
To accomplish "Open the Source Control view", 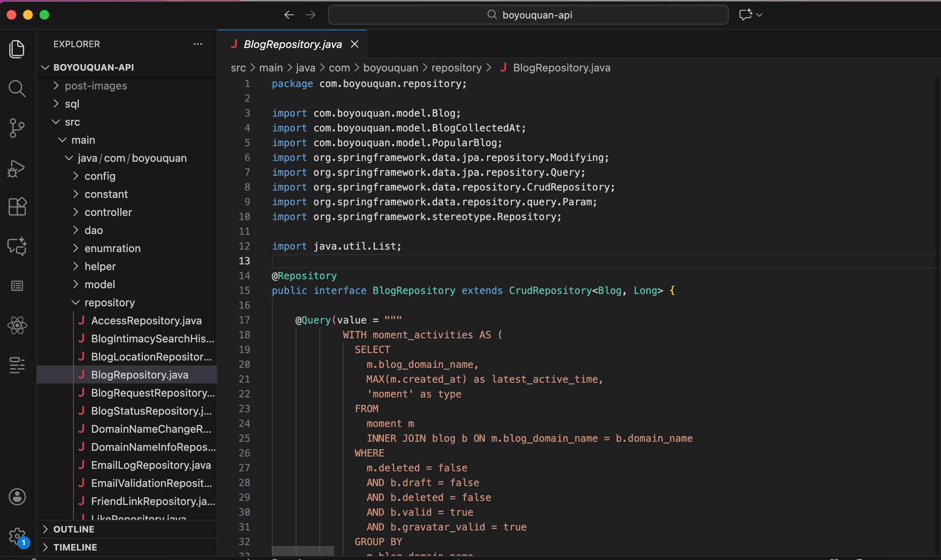I will 17,128.
